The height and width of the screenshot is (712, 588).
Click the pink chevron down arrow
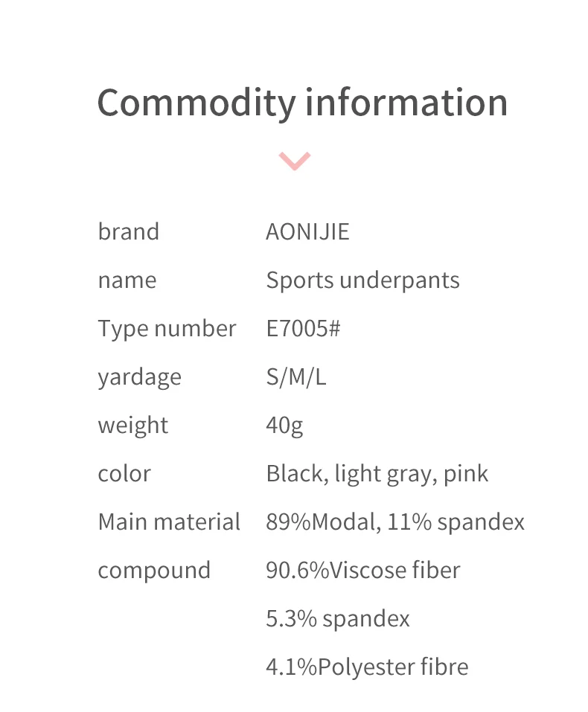point(294,160)
